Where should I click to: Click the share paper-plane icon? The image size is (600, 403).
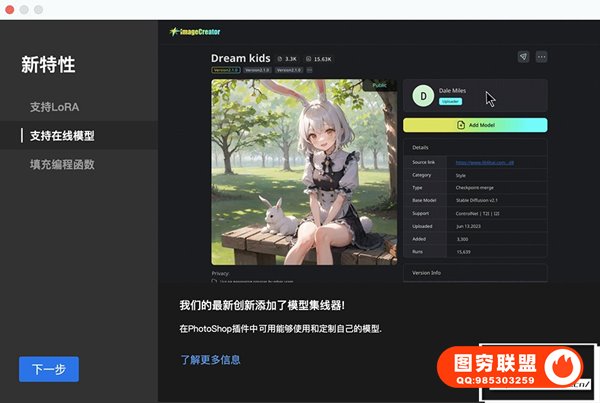(x=523, y=56)
